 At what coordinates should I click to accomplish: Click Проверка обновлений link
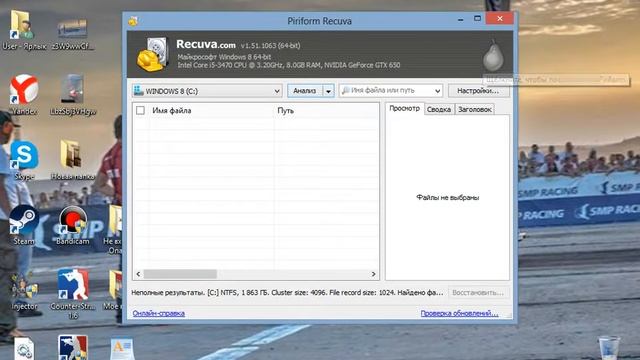(x=460, y=313)
